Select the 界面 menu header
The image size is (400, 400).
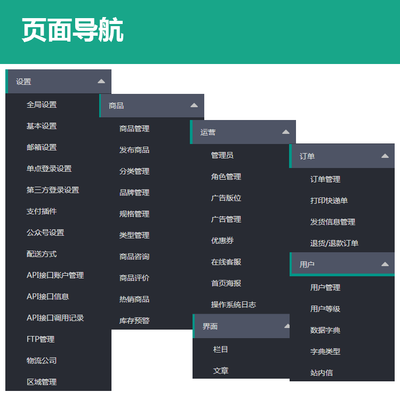[x=241, y=326]
